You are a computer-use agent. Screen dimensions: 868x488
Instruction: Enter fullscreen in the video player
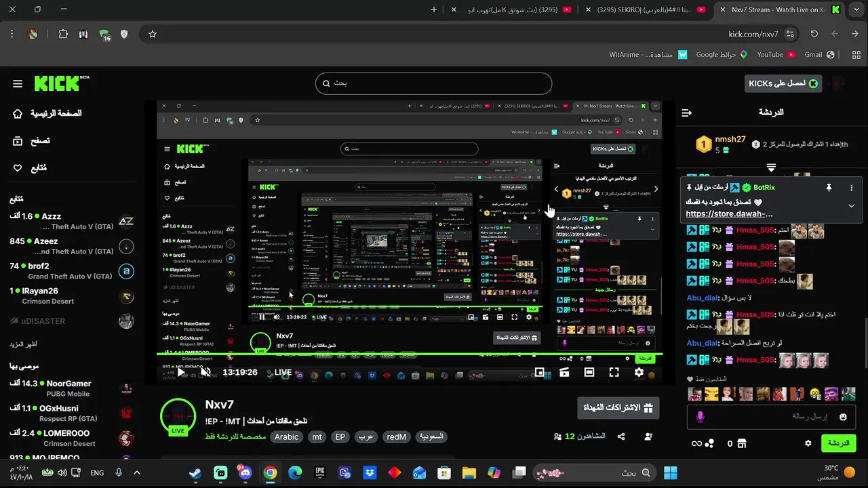click(614, 372)
